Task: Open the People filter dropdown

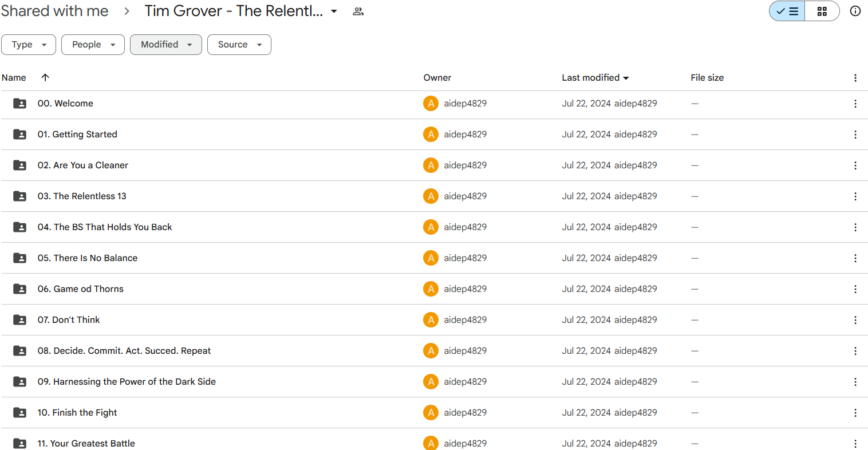Action: (x=93, y=45)
